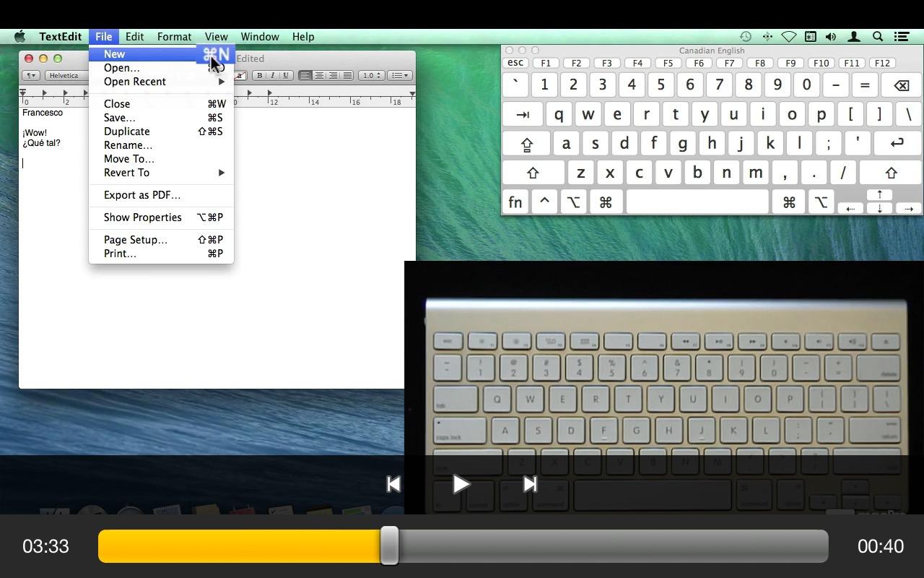Viewport: 924px width, 578px height.
Task: Choose Save… from the File menu
Action: point(161,118)
